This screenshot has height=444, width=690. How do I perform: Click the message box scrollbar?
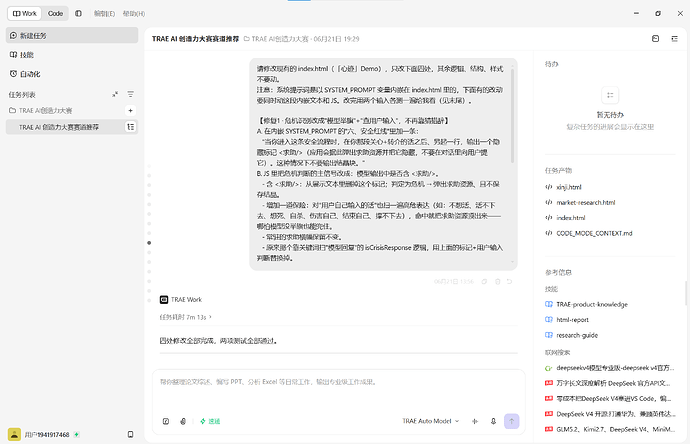coord(512,116)
